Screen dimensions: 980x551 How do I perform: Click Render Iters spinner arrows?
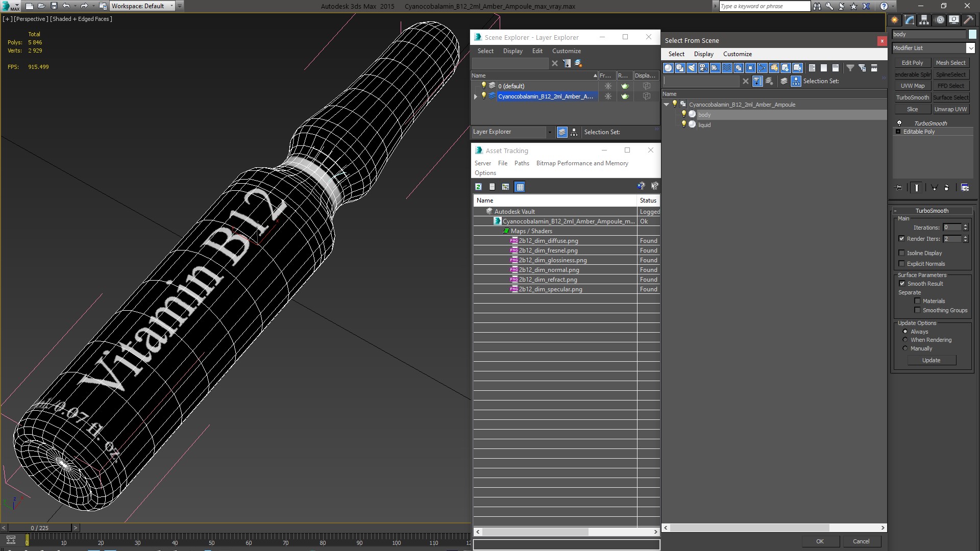pyautogui.click(x=965, y=239)
